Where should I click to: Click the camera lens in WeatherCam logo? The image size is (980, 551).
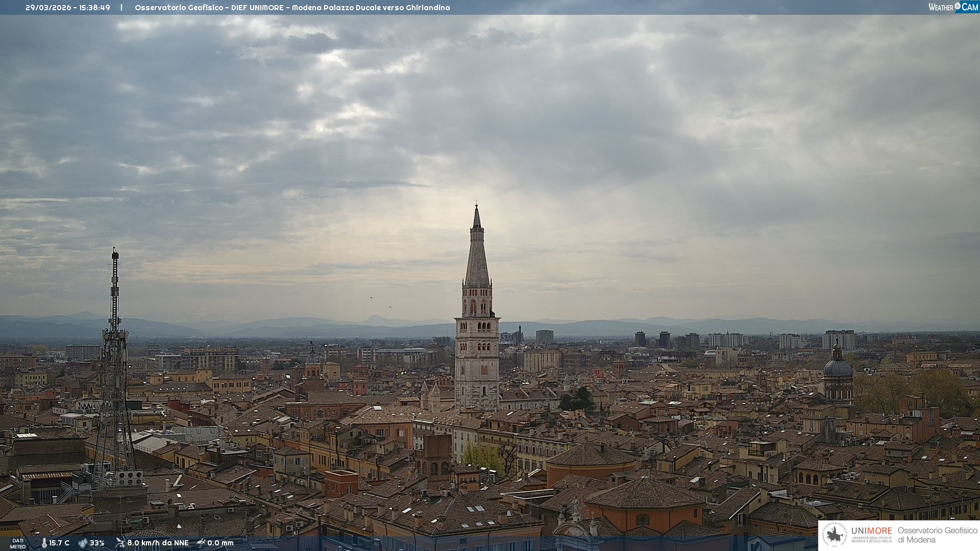tap(958, 6)
